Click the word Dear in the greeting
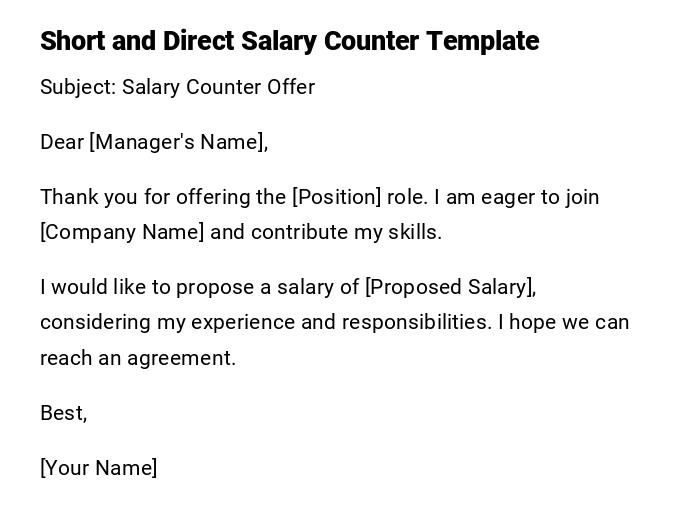700x530 pixels. click(x=62, y=142)
